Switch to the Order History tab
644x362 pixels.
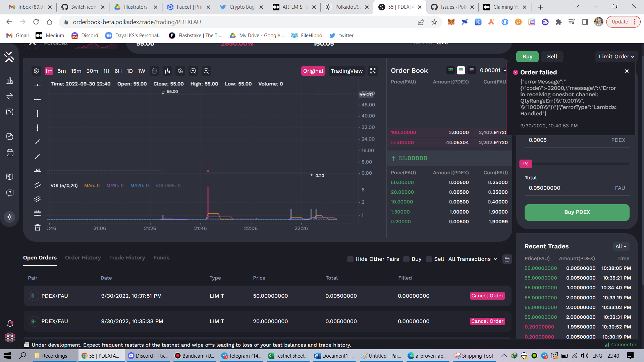(83, 258)
